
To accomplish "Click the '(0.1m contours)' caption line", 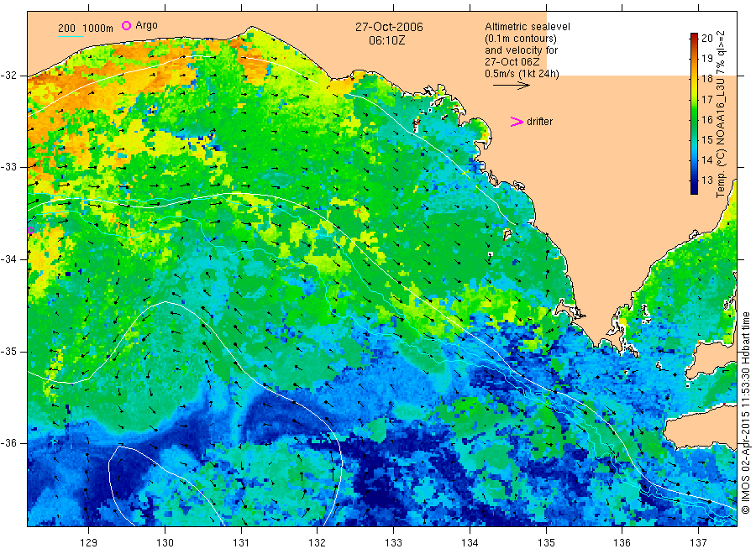I will coord(521,39).
